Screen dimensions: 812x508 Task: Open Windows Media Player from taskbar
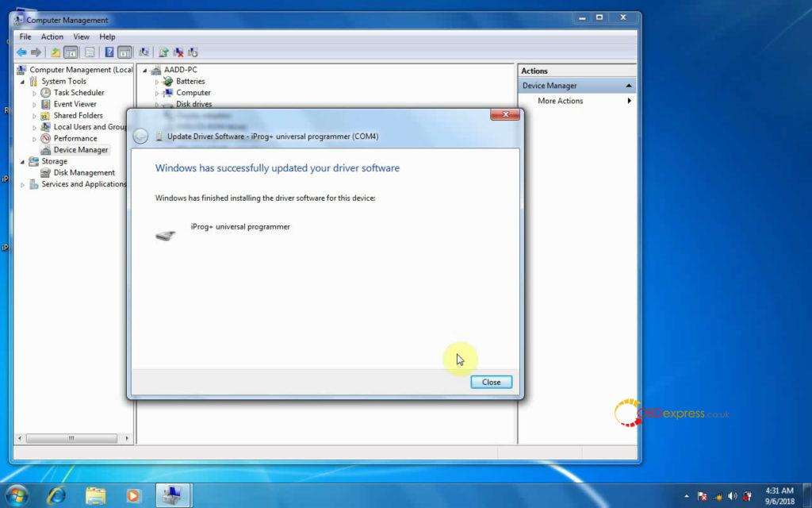(133, 495)
